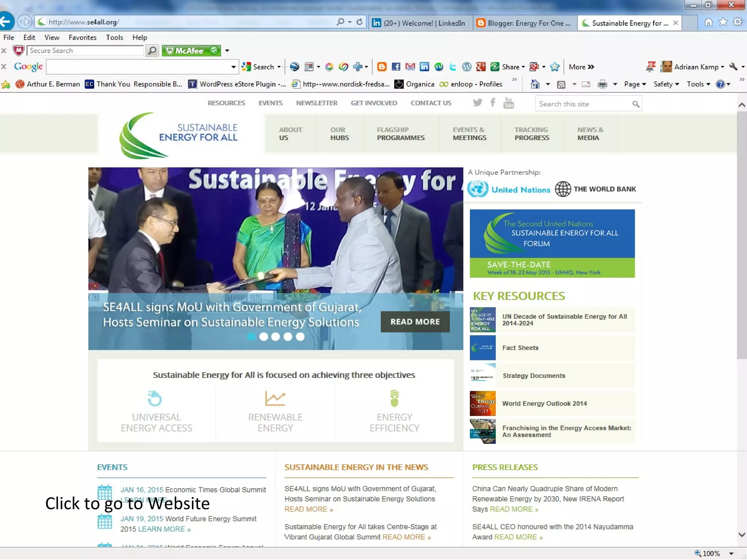Expand More in the Google toolbar

point(581,67)
